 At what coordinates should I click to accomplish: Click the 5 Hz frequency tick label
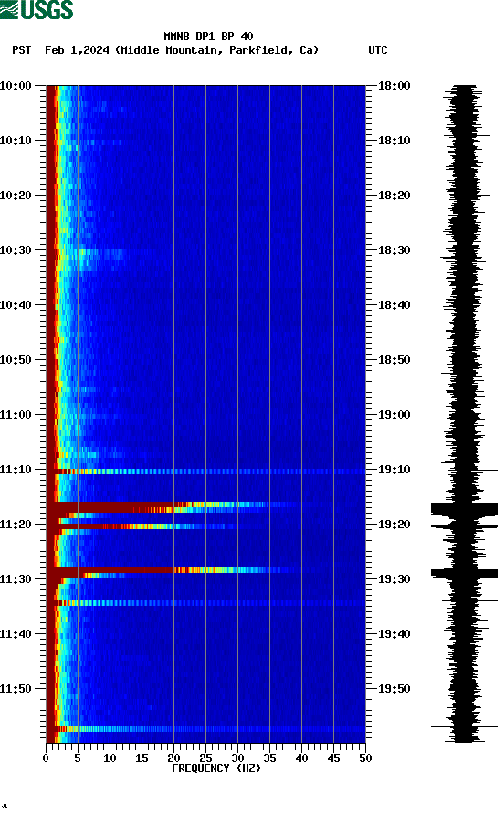[x=78, y=758]
